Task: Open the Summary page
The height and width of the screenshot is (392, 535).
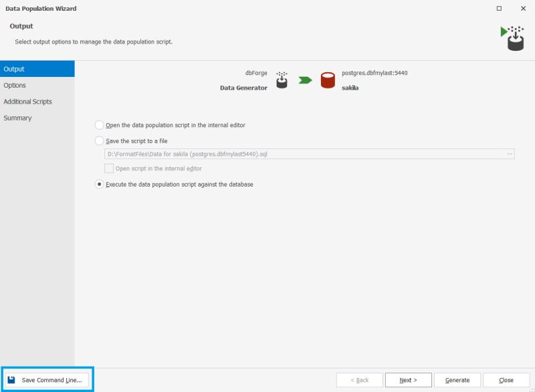Action: tap(37, 118)
